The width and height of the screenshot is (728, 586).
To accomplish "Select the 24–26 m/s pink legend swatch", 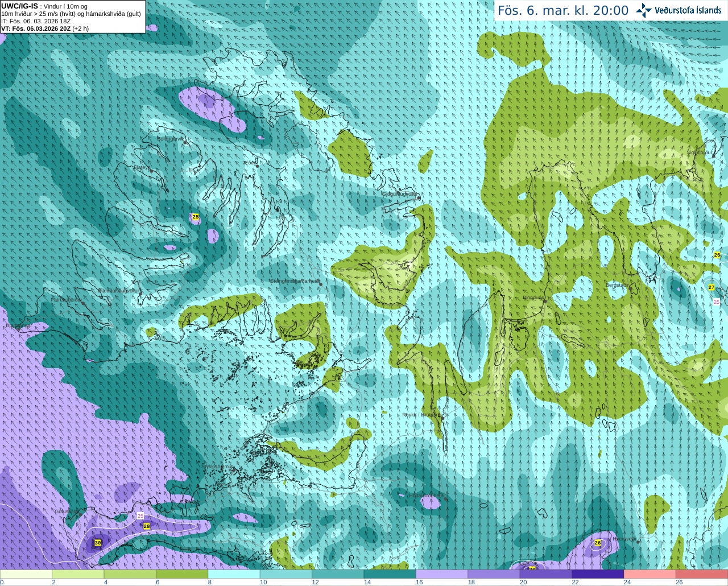I will (x=650, y=574).
